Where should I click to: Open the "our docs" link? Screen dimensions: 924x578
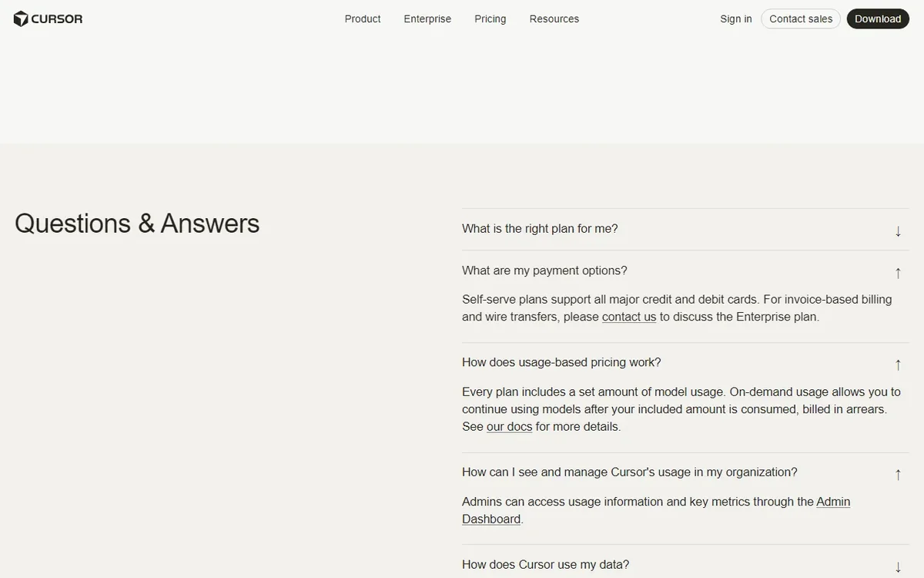click(x=510, y=426)
